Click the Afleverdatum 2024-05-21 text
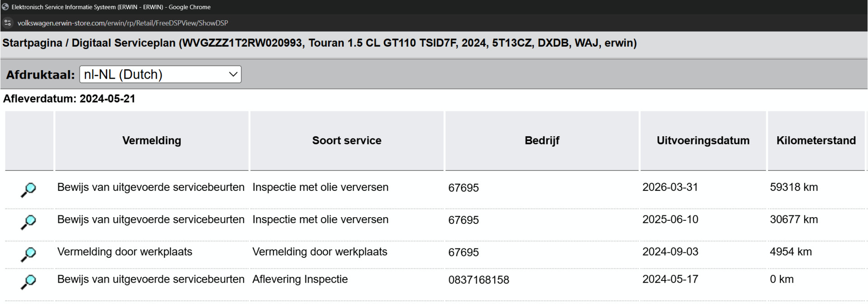Screen dimensions: 868x304 (x=69, y=99)
